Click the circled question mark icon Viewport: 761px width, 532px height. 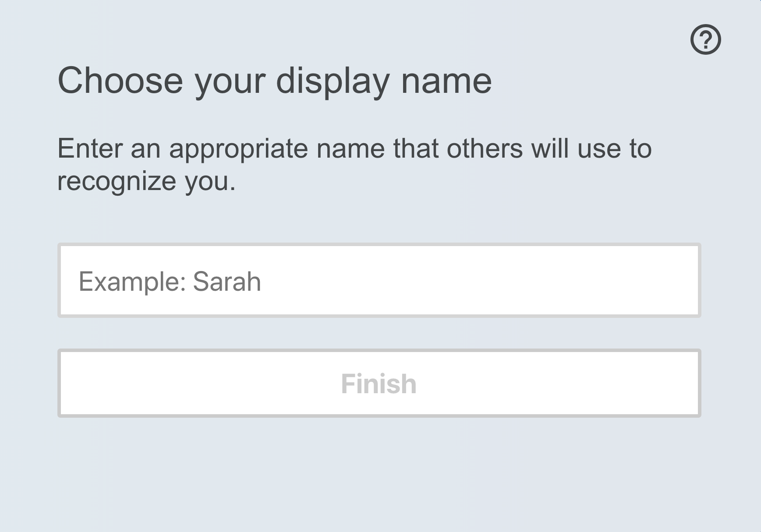[705, 39]
